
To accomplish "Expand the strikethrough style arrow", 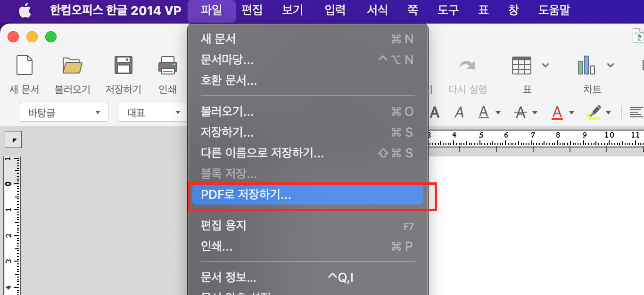I will click(535, 113).
